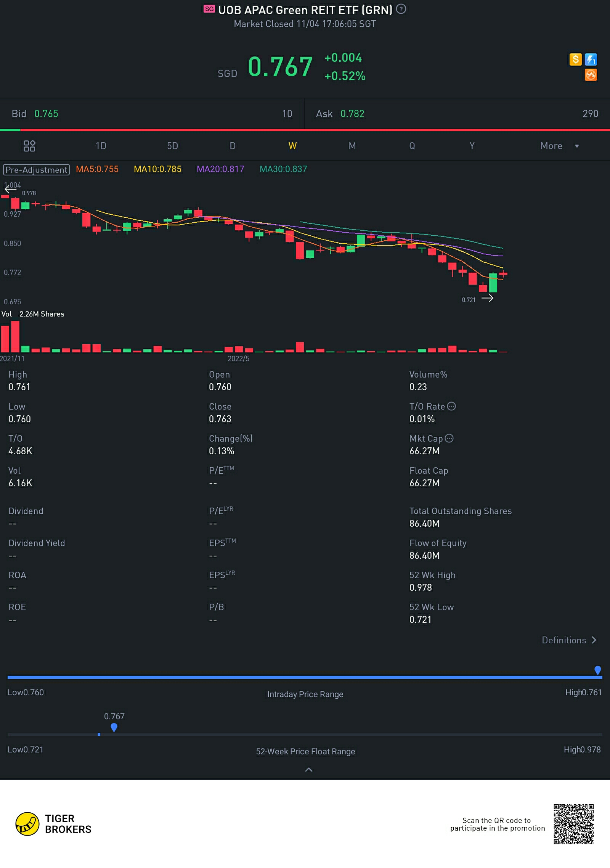Click the Intraday Price Range caption

(305, 694)
